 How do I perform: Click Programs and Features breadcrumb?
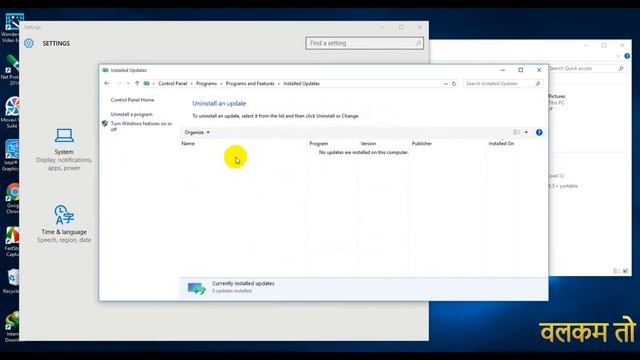tap(250, 83)
